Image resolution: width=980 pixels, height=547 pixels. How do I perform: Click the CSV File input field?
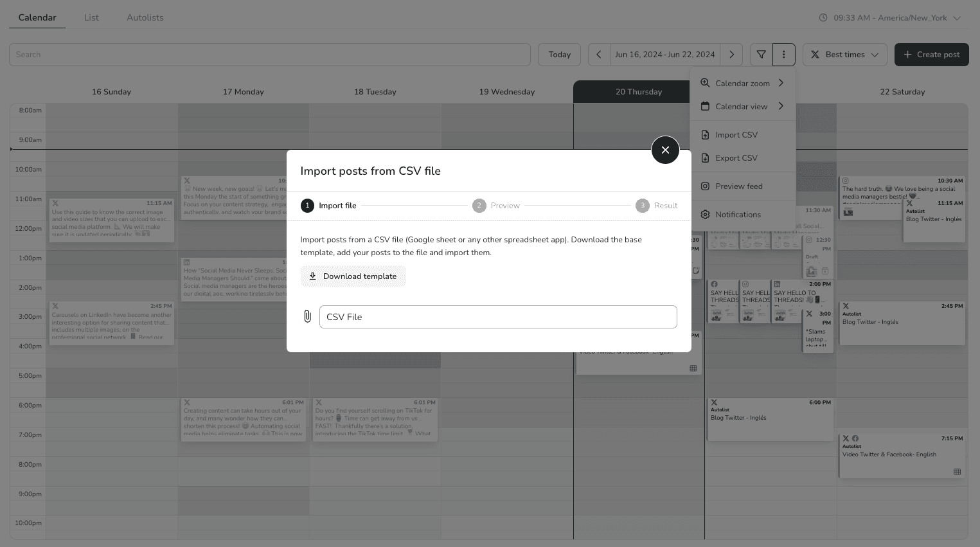pyautogui.click(x=498, y=317)
